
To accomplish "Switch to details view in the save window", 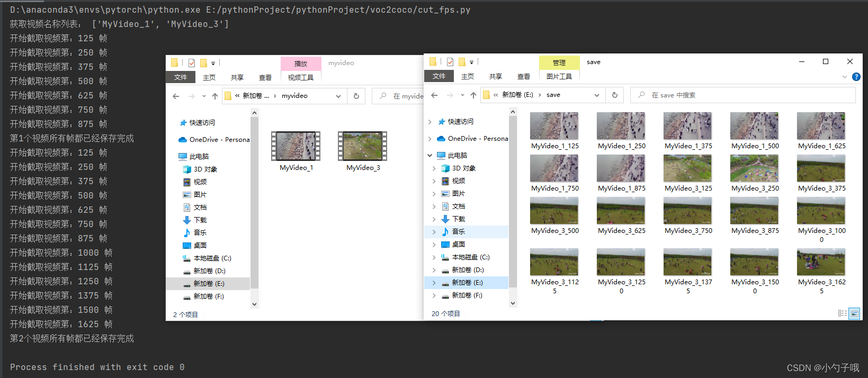I will tap(843, 313).
